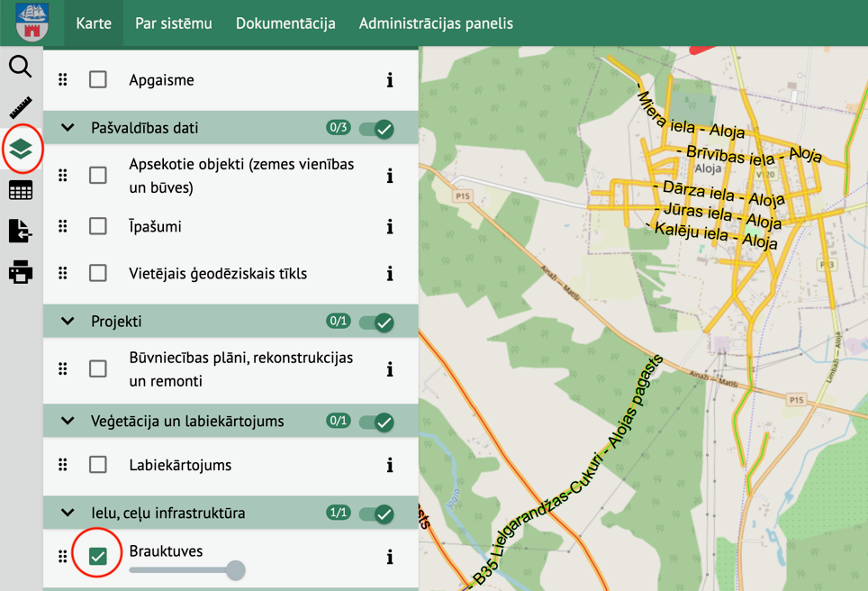
Task: Click the printer icon
Action: [21, 272]
